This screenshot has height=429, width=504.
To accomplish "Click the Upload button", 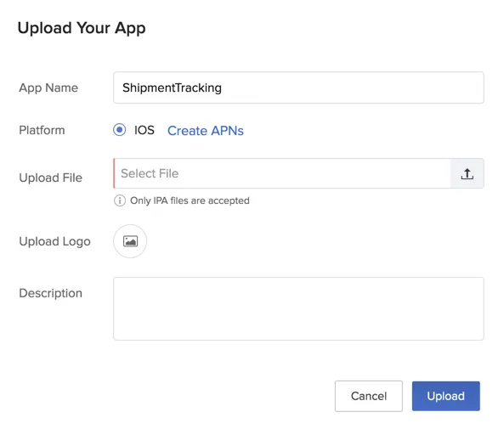I will coord(446,396).
